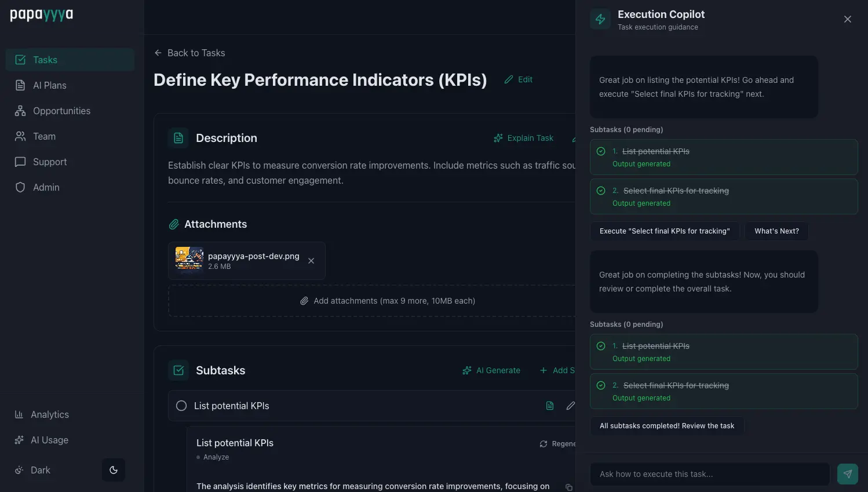The image size is (868, 492).
Task: Click the pencil icon on the List potential KPIs subtask
Action: [571, 406]
